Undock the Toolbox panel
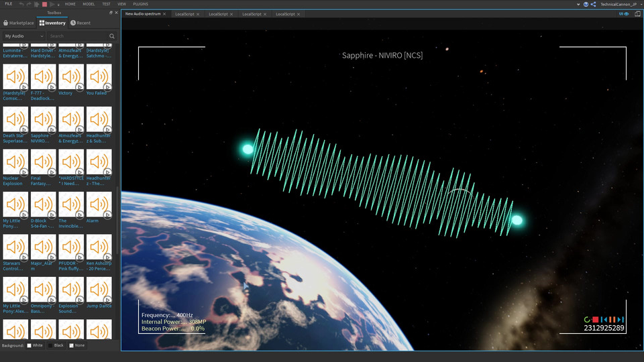The image size is (644, 362). 111,13
